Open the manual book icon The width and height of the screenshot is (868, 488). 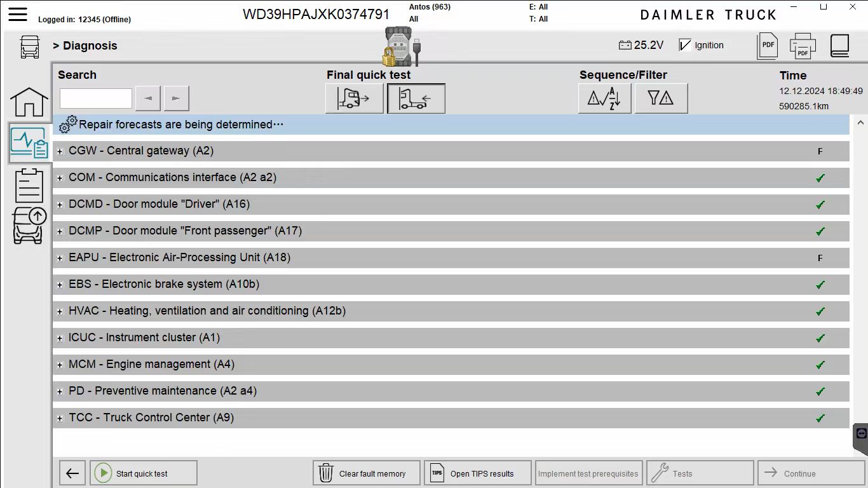pyautogui.click(x=839, y=46)
